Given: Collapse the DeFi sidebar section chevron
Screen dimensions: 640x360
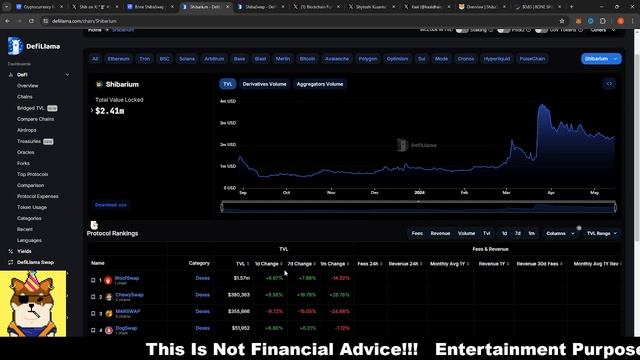Looking at the screenshot, I should pyautogui.click(x=67, y=75).
